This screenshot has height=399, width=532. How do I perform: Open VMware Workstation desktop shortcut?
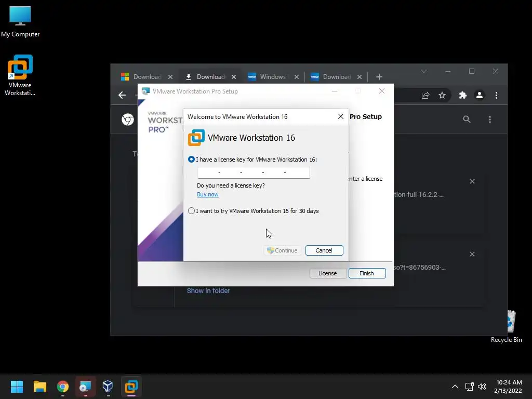click(x=20, y=75)
